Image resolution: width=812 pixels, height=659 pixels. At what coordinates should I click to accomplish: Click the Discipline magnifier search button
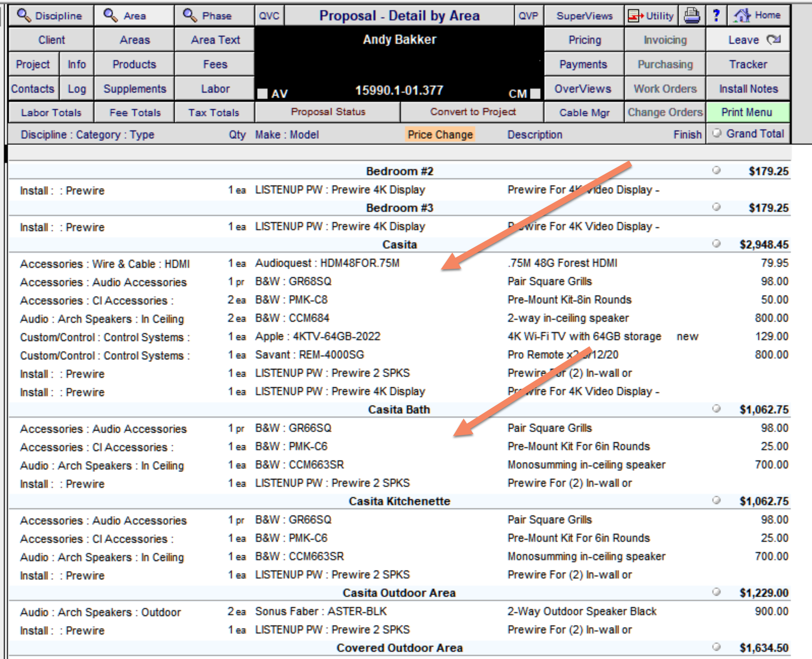pos(51,15)
